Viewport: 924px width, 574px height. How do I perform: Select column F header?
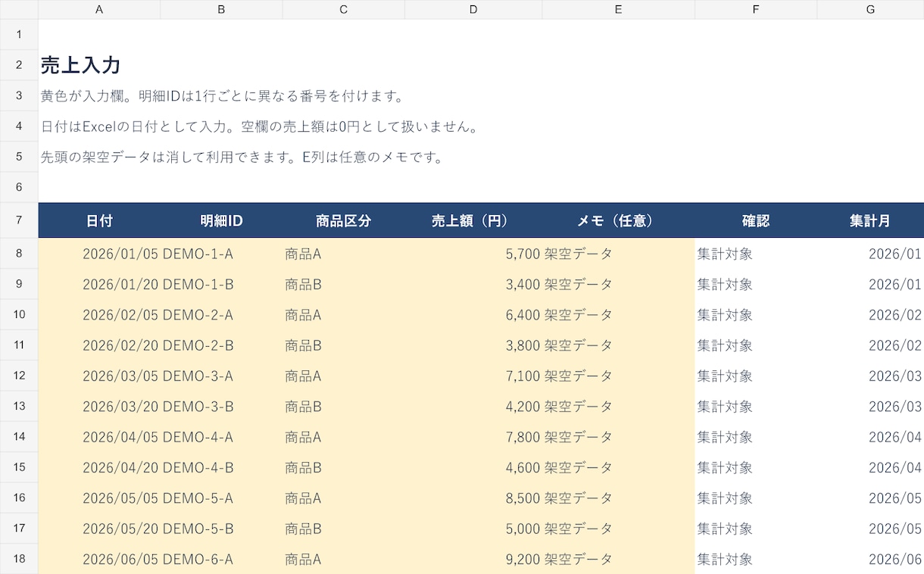point(756,9)
